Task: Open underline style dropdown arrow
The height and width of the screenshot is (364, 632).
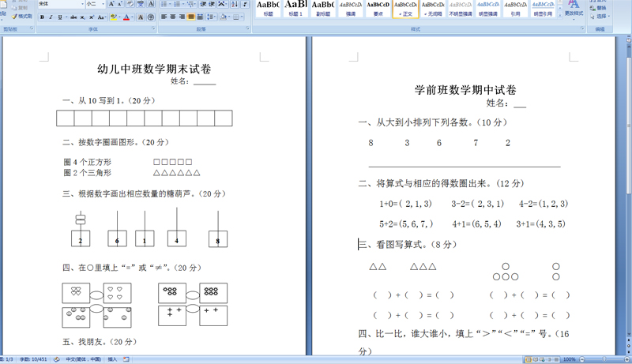Action: [66, 17]
